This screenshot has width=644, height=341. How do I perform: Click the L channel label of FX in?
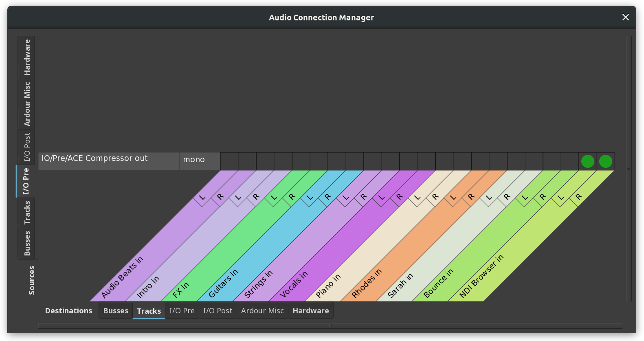click(274, 198)
